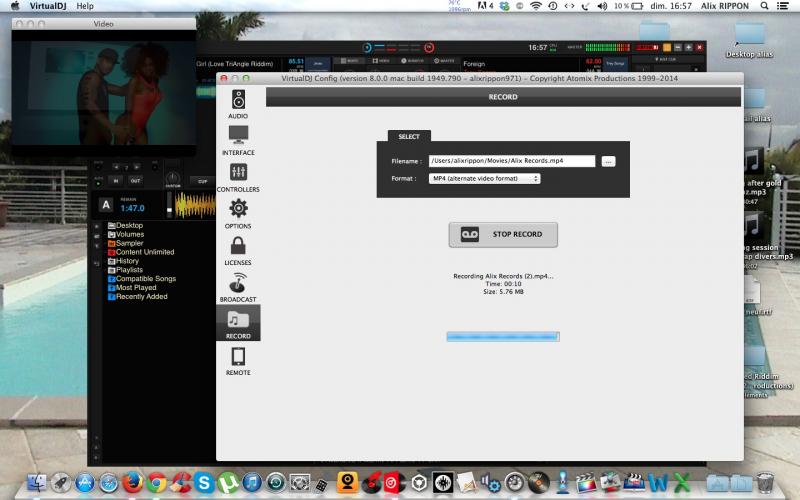Open App Store from the Dock
This screenshot has height=500, width=800.
85,482
